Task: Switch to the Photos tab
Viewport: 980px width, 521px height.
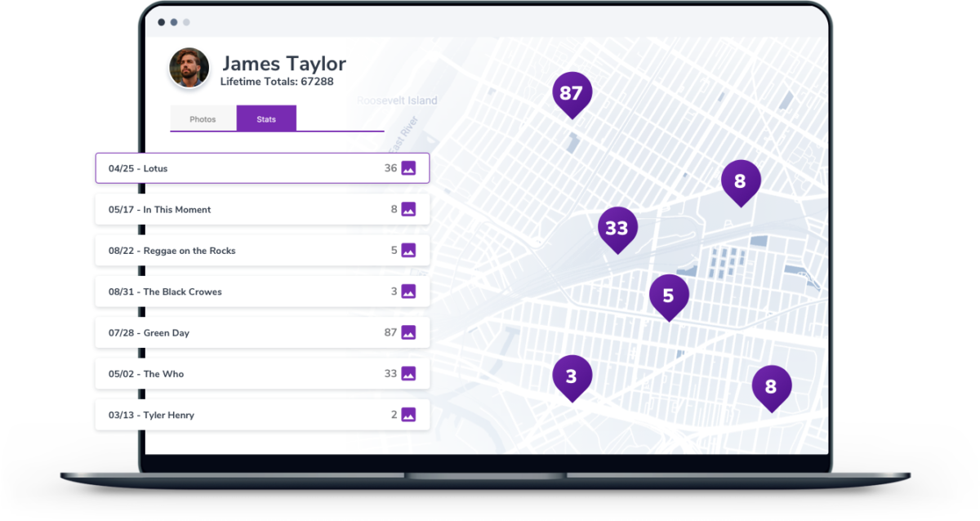Action: tap(203, 118)
